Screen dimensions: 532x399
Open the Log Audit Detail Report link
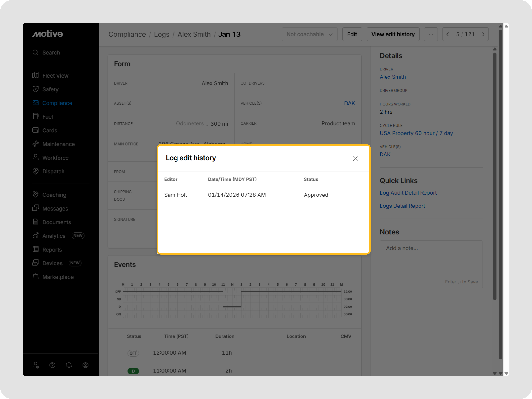tap(408, 193)
